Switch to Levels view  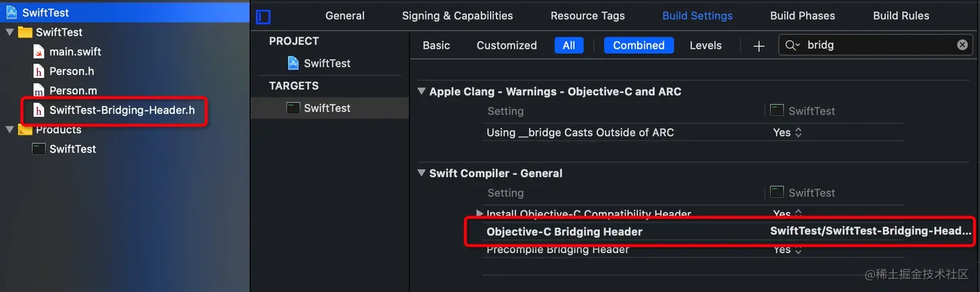[705, 45]
